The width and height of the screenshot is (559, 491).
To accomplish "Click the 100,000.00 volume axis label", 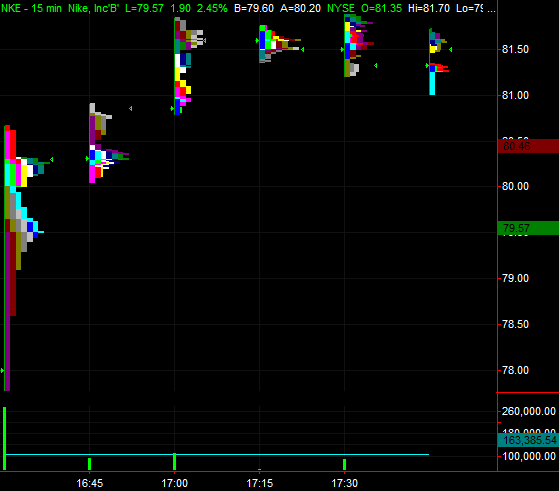I will point(529,456).
